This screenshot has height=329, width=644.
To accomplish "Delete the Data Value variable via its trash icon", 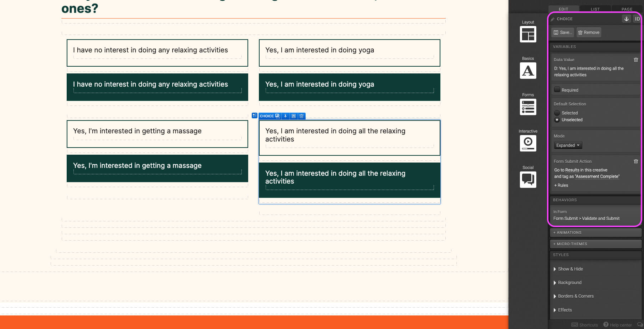I will point(636,60).
